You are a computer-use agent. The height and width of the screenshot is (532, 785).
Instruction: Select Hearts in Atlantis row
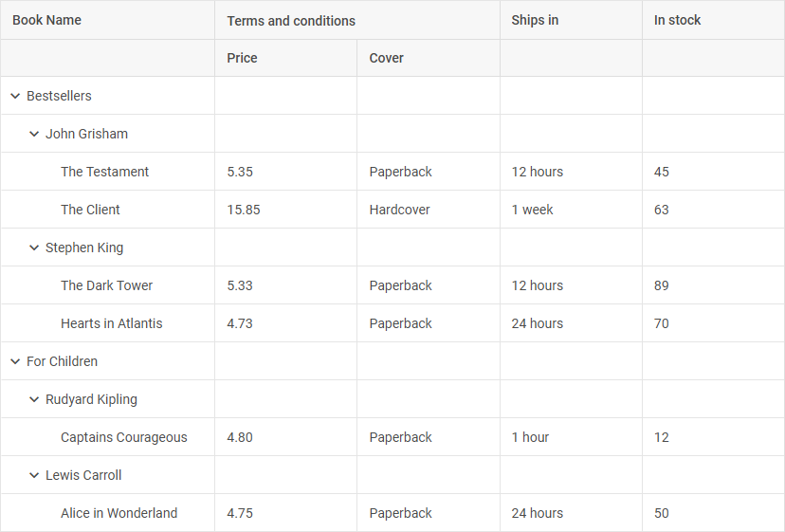112,323
